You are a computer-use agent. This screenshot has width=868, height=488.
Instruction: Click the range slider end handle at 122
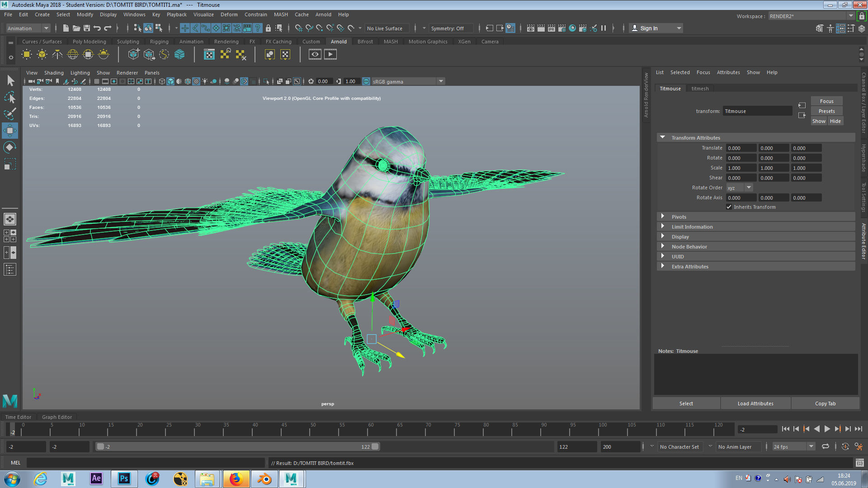pos(375,446)
